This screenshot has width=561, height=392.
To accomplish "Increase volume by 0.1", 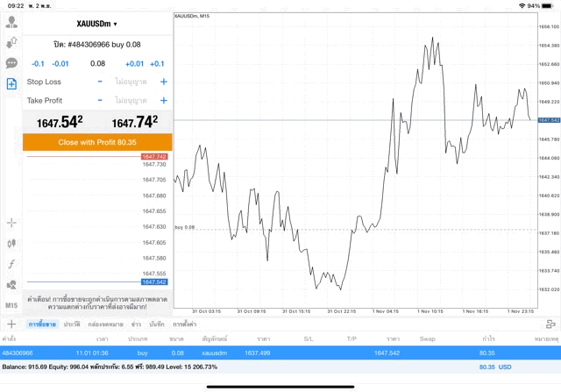I will (x=157, y=64).
